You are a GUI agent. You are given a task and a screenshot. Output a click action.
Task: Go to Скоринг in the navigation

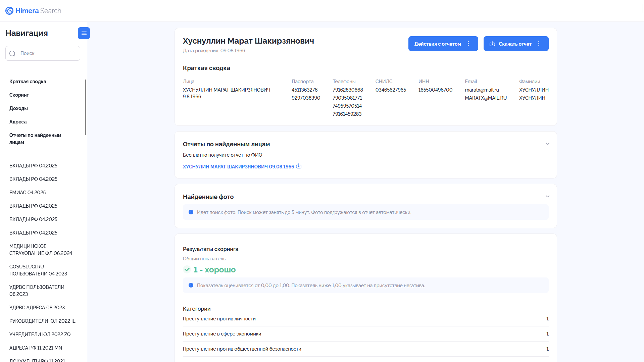[x=19, y=95]
